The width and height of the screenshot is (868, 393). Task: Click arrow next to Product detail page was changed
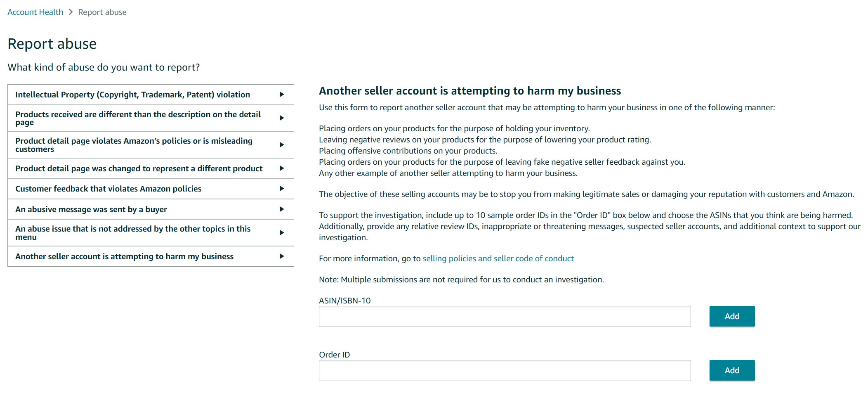pos(282,168)
